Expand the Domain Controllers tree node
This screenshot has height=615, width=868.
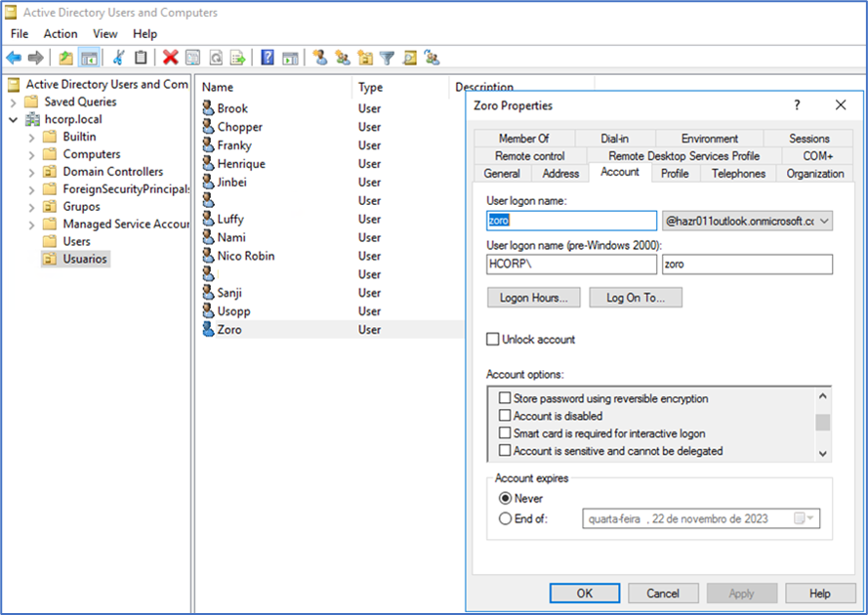[30, 172]
